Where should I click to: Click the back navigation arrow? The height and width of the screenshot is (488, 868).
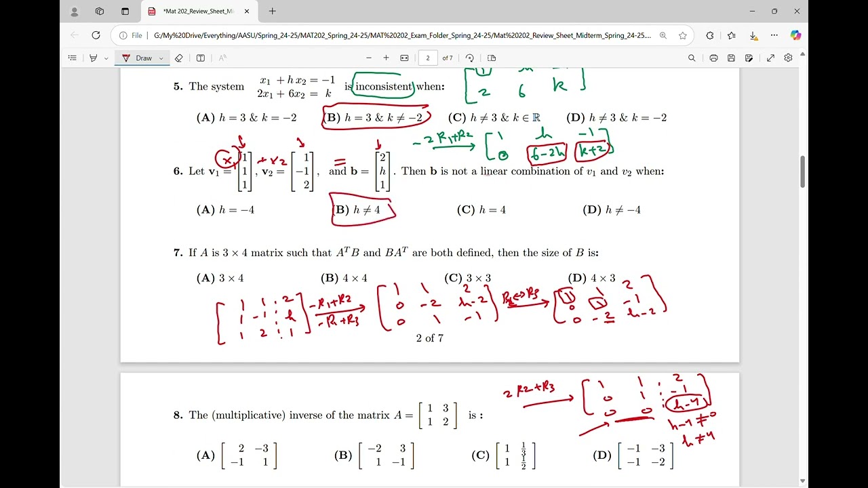coord(75,35)
